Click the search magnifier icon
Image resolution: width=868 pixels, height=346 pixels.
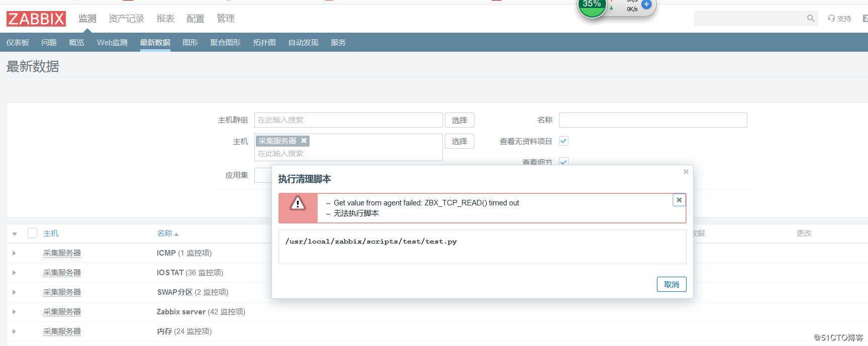point(810,19)
